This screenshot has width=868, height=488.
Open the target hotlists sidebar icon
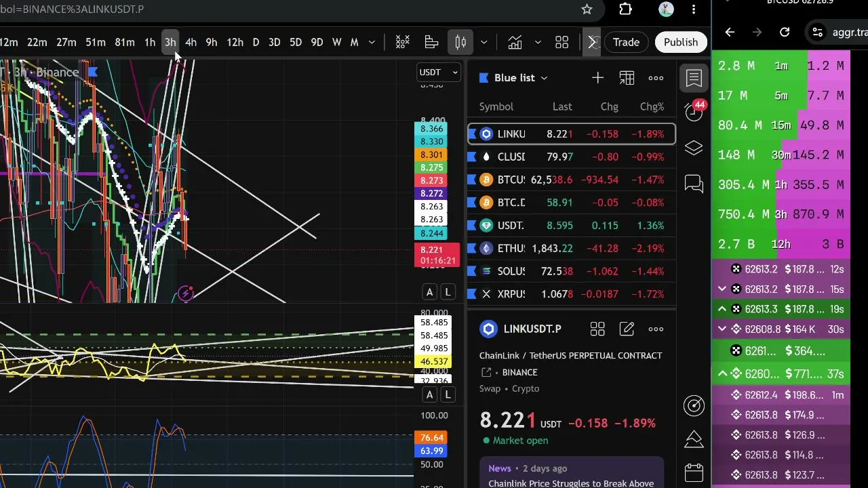(x=694, y=405)
